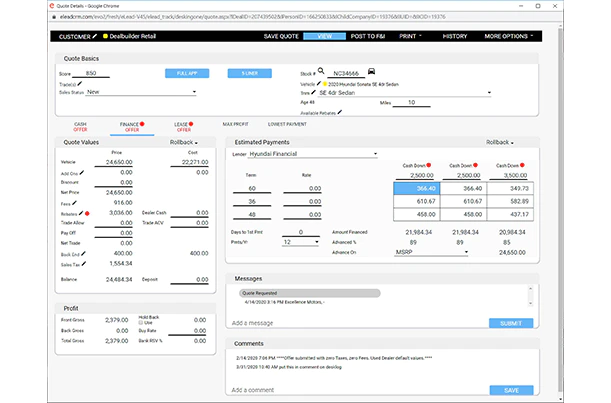Click the Sales Tax pencil icon

click(84, 264)
